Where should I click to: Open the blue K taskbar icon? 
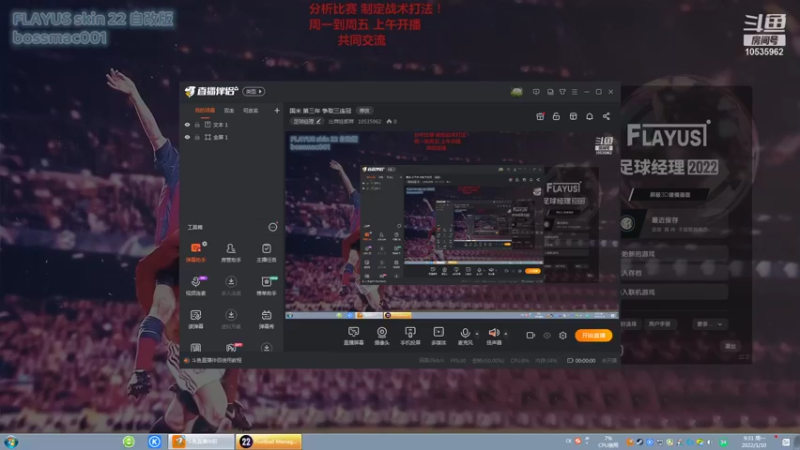click(154, 441)
